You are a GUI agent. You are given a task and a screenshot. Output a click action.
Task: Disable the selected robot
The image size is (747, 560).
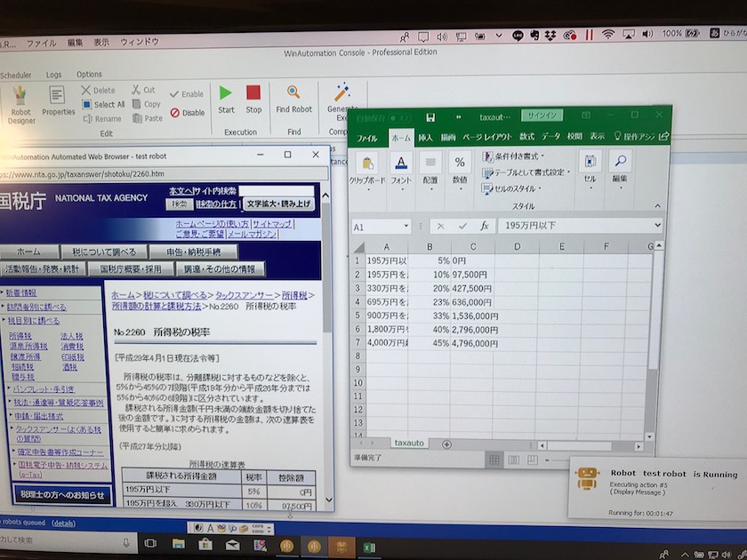click(x=188, y=113)
